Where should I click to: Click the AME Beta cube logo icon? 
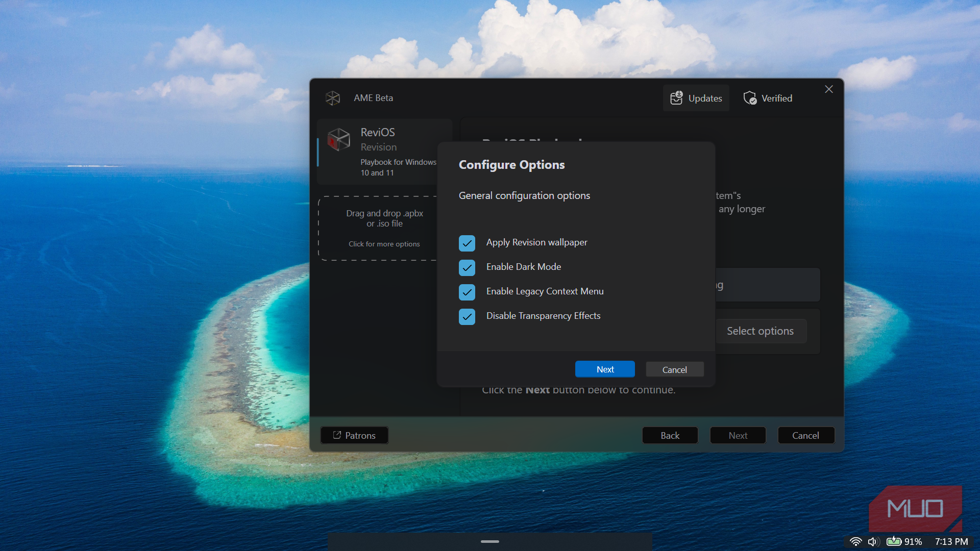[333, 98]
